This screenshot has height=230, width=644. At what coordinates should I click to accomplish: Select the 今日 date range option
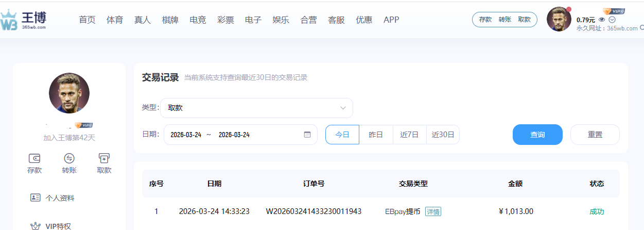(x=342, y=135)
